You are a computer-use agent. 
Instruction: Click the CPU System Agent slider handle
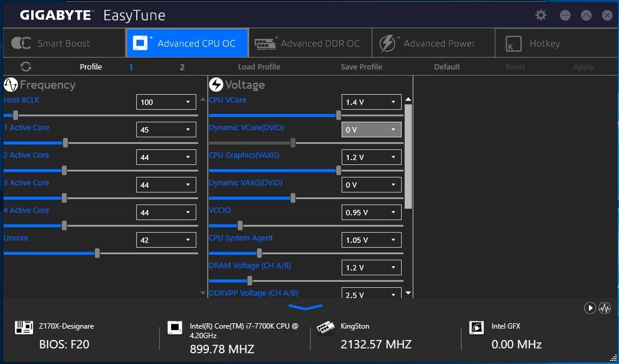(x=259, y=253)
